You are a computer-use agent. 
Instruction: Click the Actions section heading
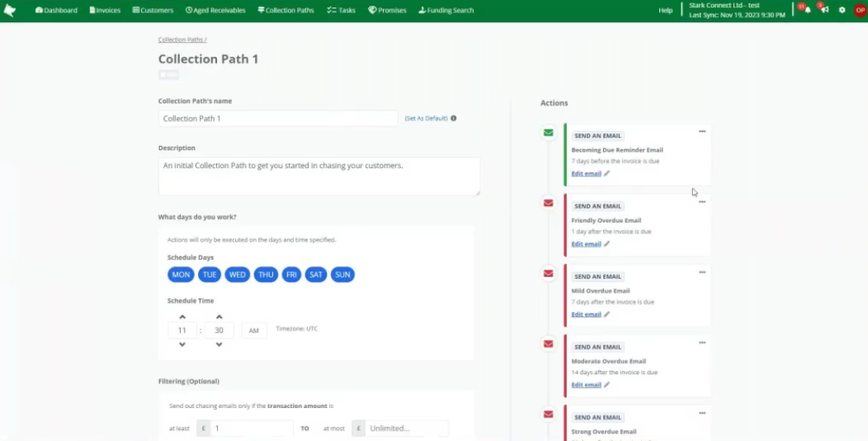554,103
